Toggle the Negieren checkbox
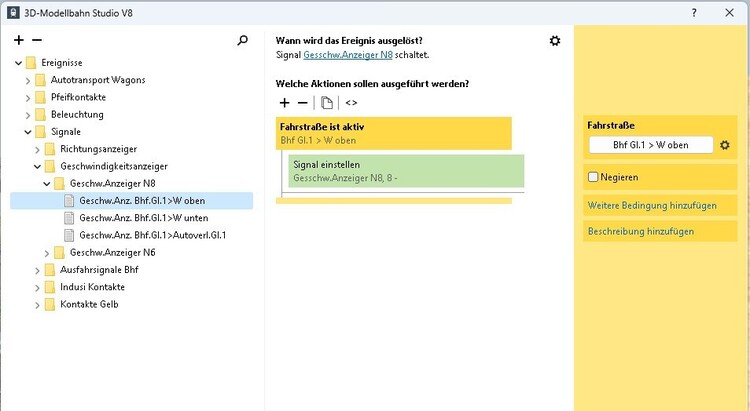 tap(593, 177)
